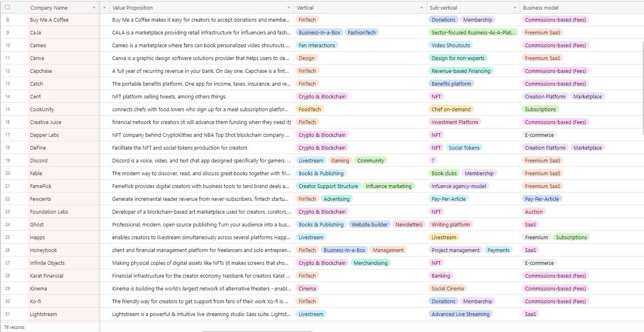Select the Capchase company name cell
644x332 pixels.
point(63,71)
